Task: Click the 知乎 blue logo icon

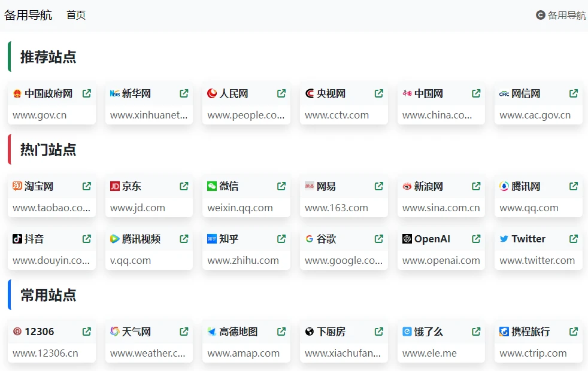Action: coord(212,239)
